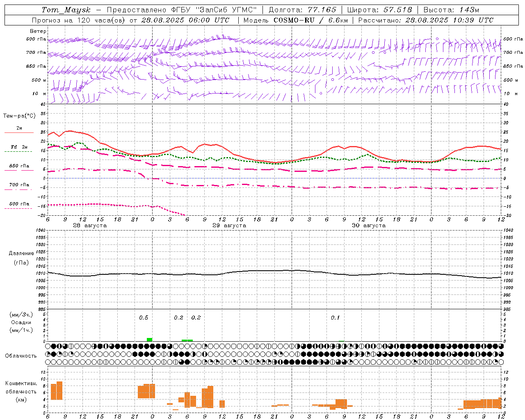Screen dimensions: 525x420
Task: Click the '850 гПа' temperature legend entry
Action: click(x=19, y=166)
